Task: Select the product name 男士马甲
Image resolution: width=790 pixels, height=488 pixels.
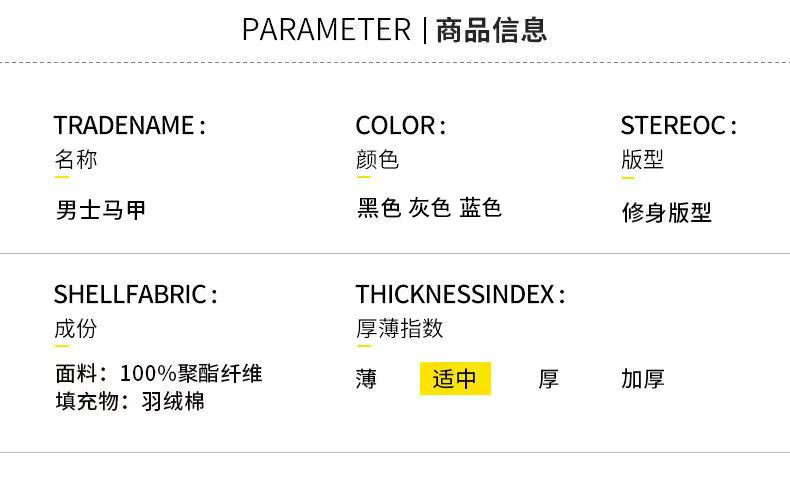Action: (101, 211)
